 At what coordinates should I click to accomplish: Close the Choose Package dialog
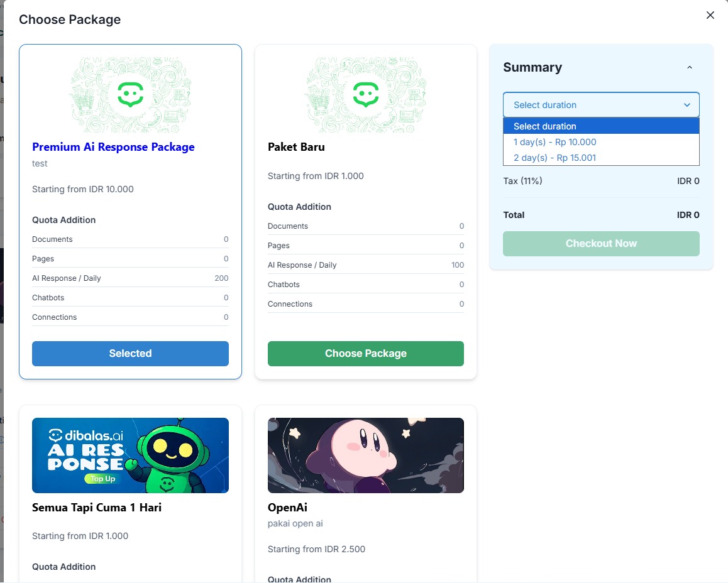pos(710,15)
